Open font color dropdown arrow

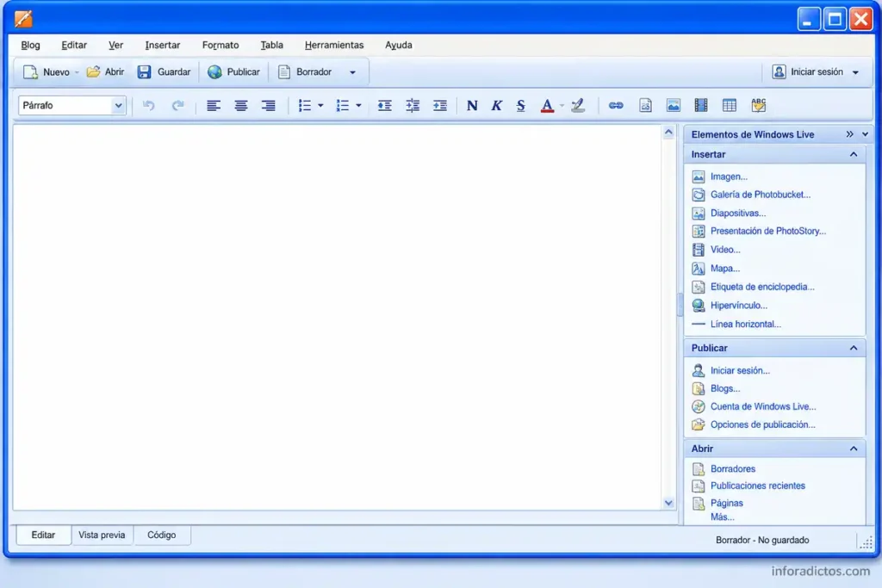(x=562, y=106)
